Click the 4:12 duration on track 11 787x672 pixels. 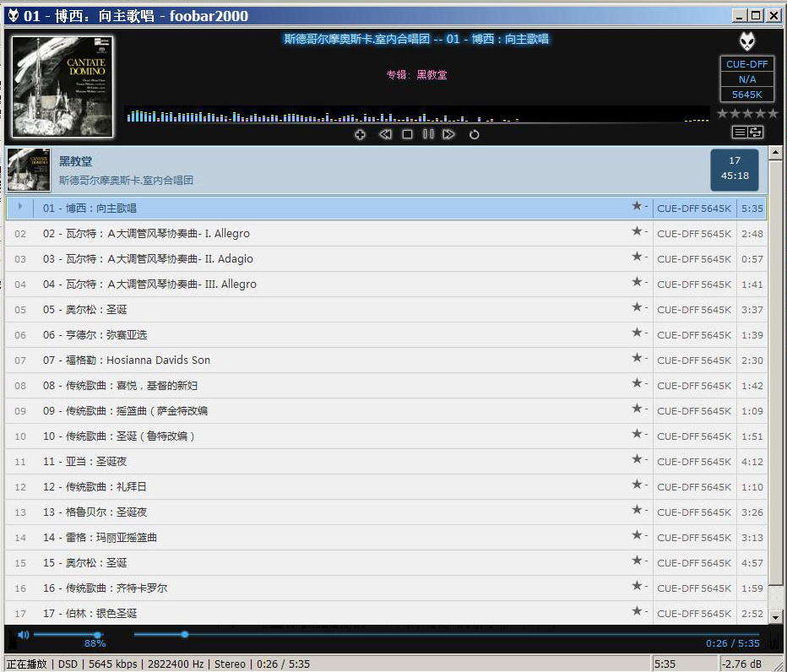coord(752,461)
